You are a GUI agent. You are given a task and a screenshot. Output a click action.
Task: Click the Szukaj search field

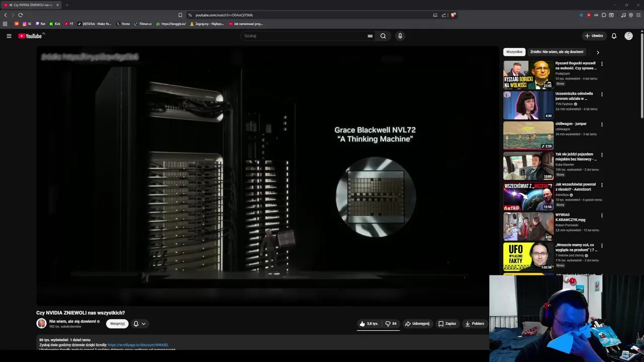point(307,36)
